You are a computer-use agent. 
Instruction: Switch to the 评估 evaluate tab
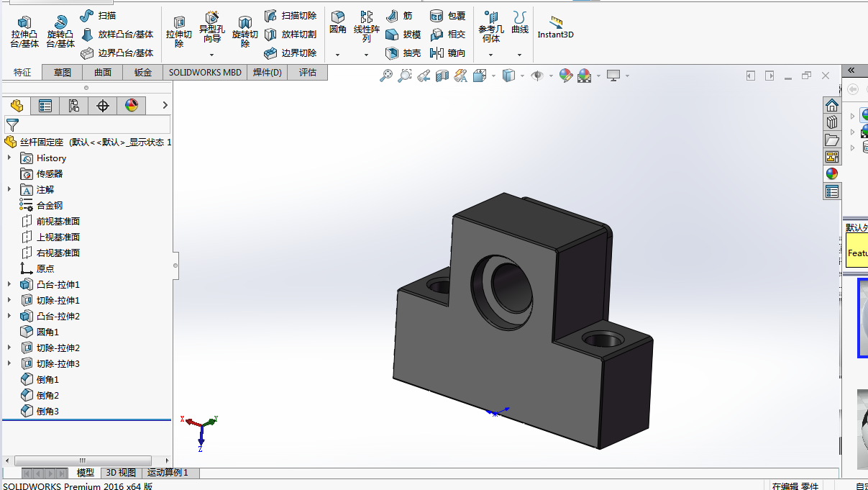(308, 72)
